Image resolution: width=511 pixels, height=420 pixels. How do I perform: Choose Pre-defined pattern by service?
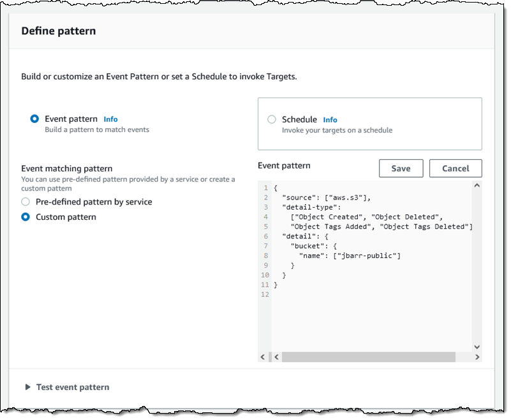point(26,202)
